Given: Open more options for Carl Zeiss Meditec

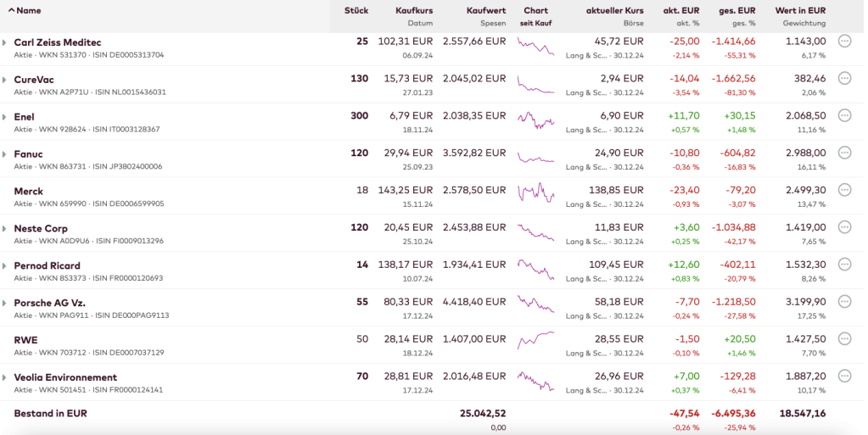Looking at the screenshot, I should (x=844, y=41).
